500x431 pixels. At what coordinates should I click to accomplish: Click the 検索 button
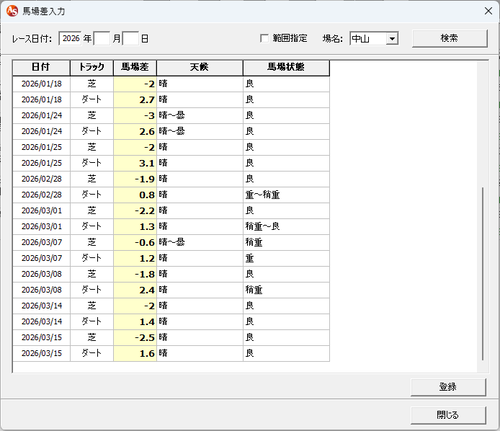(x=449, y=38)
